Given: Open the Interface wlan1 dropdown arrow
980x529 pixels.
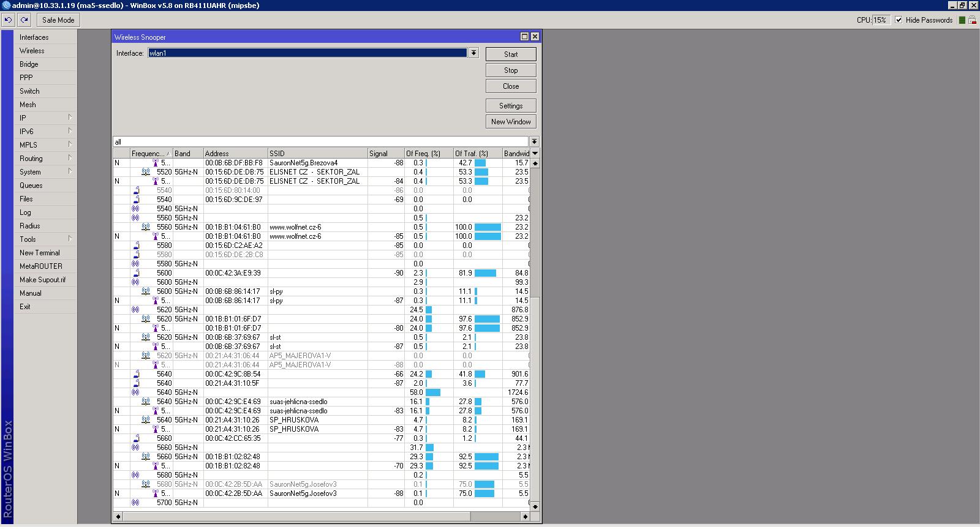Looking at the screenshot, I should pos(473,53).
